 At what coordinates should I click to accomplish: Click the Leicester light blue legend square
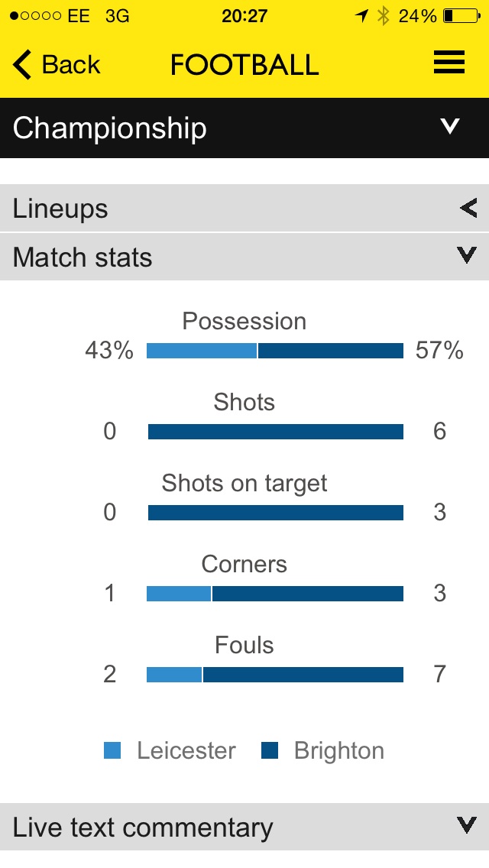112,750
